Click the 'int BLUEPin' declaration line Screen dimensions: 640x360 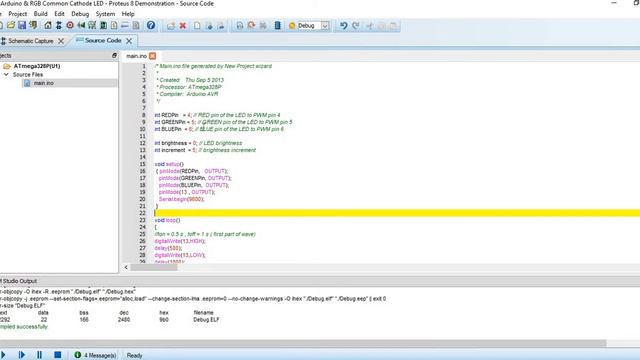point(219,129)
